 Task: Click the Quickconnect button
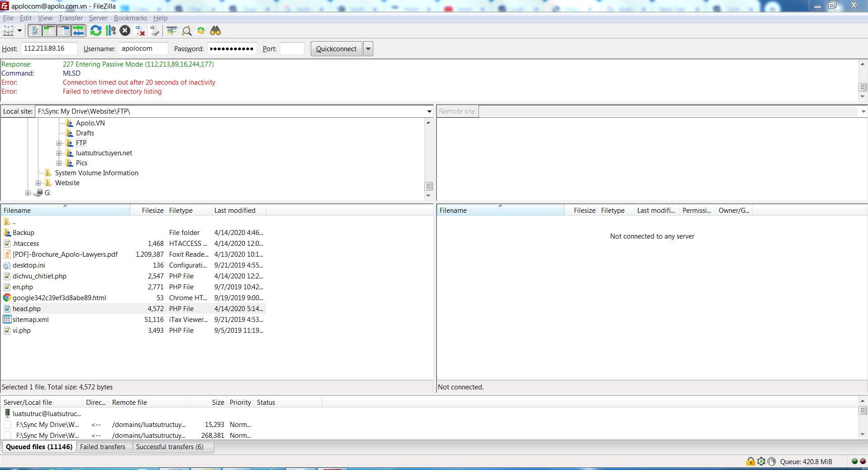[x=336, y=49]
